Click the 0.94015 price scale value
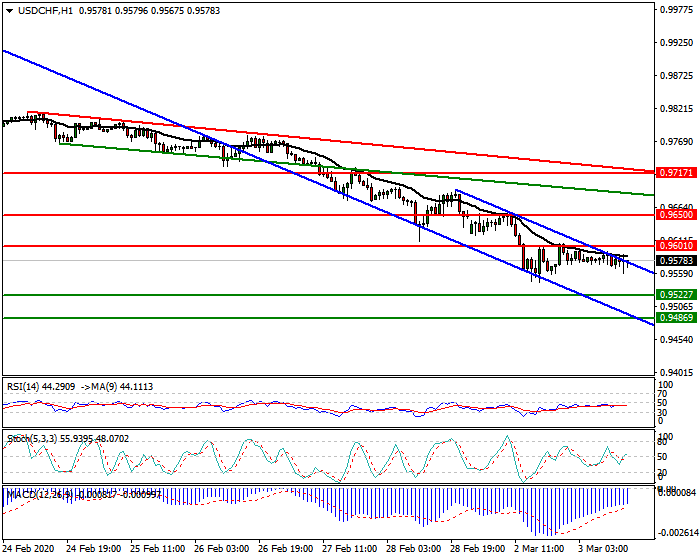Screen dimensions: 700x560 click(x=677, y=372)
